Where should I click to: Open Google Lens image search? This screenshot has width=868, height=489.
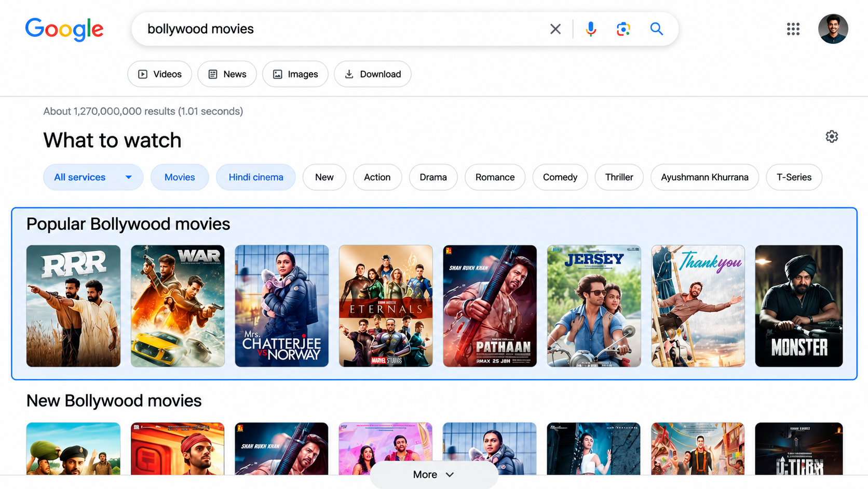(x=623, y=29)
